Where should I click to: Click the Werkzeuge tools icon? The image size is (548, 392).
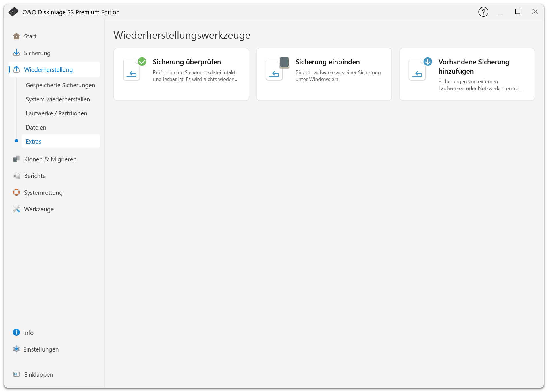16,209
